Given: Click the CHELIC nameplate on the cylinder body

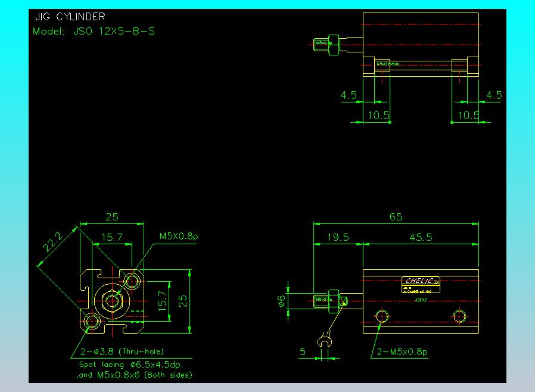Looking at the screenshot, I should pos(421,285).
